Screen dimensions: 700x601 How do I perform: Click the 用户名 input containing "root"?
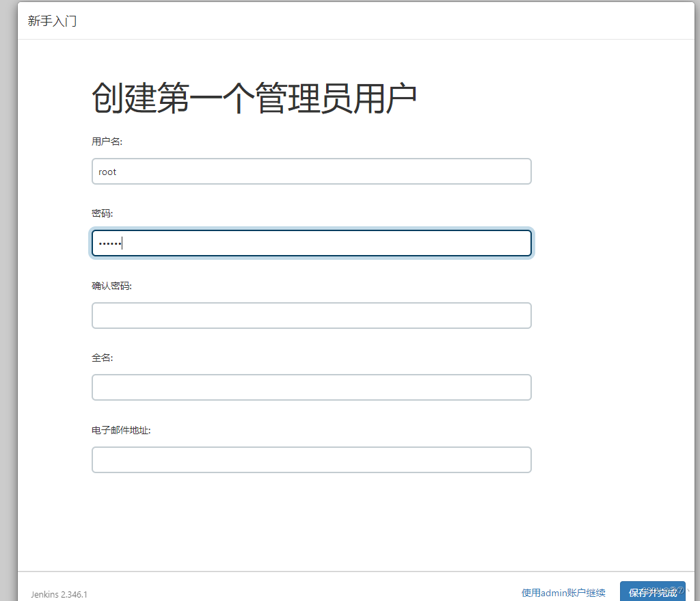pyautogui.click(x=311, y=171)
